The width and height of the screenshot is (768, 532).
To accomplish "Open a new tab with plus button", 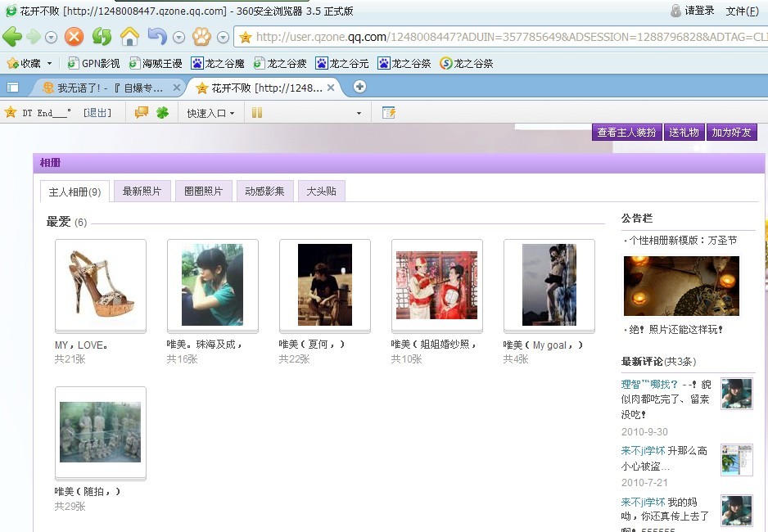I will point(359,87).
